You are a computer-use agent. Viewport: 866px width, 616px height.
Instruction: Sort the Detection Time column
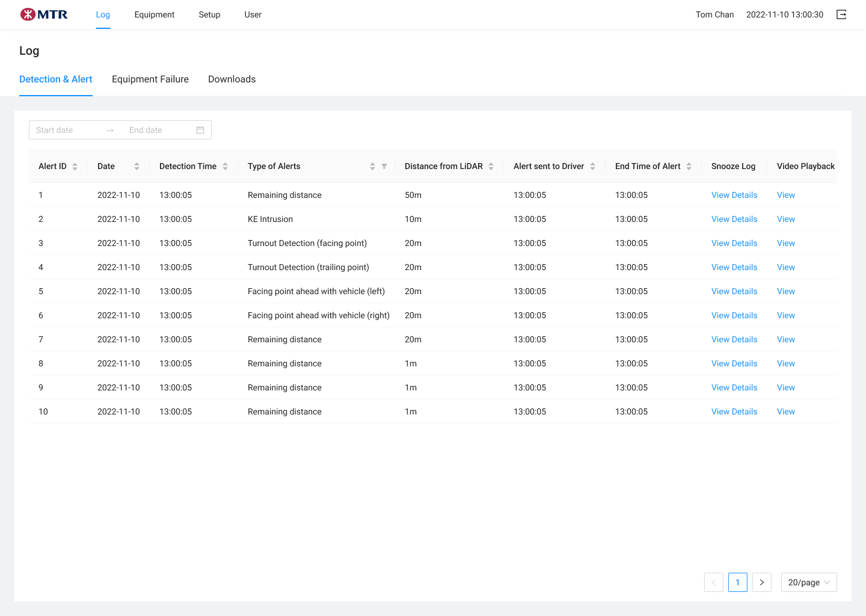[226, 166]
